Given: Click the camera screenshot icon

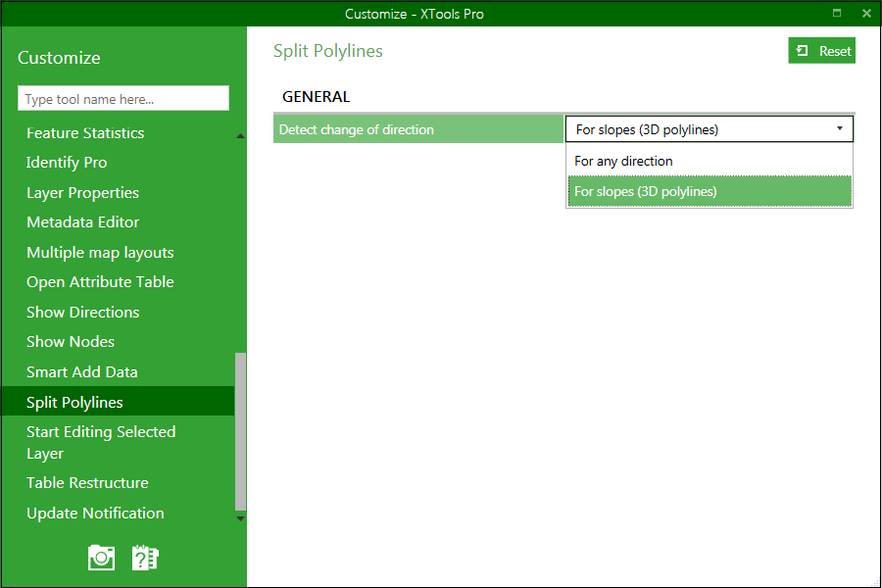Looking at the screenshot, I should [101, 557].
